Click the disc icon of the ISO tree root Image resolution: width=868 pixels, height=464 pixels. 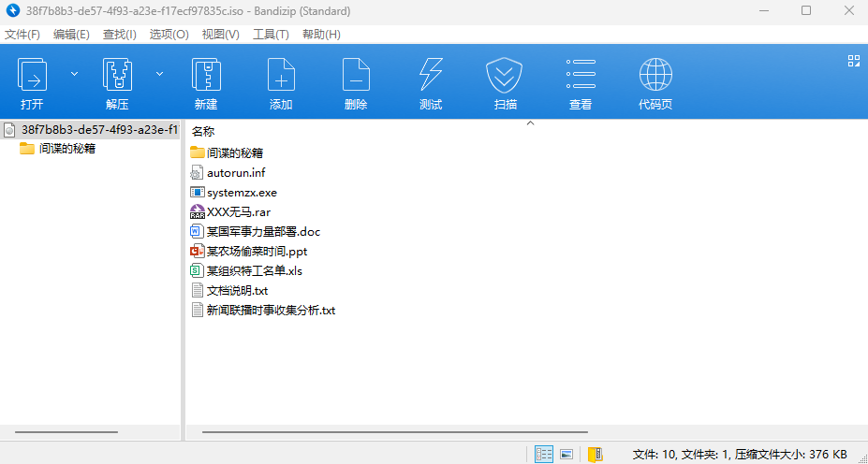click(9, 130)
